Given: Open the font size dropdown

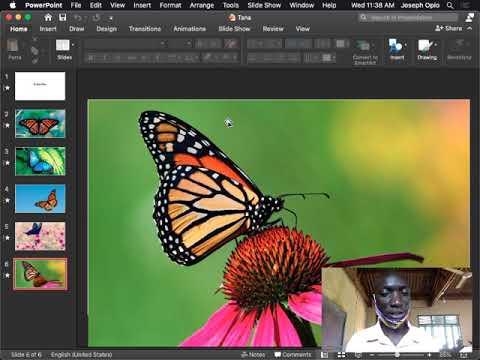Looking at the screenshot, I should pos(189,44).
